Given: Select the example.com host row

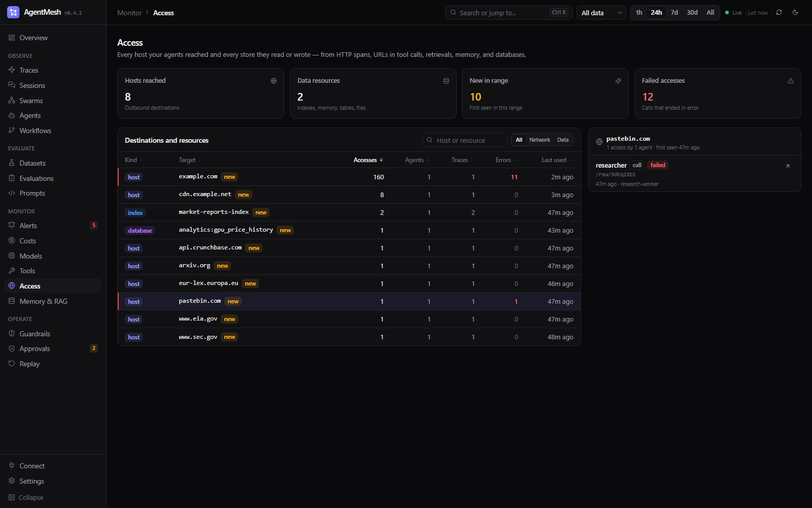Looking at the screenshot, I should pos(349,177).
